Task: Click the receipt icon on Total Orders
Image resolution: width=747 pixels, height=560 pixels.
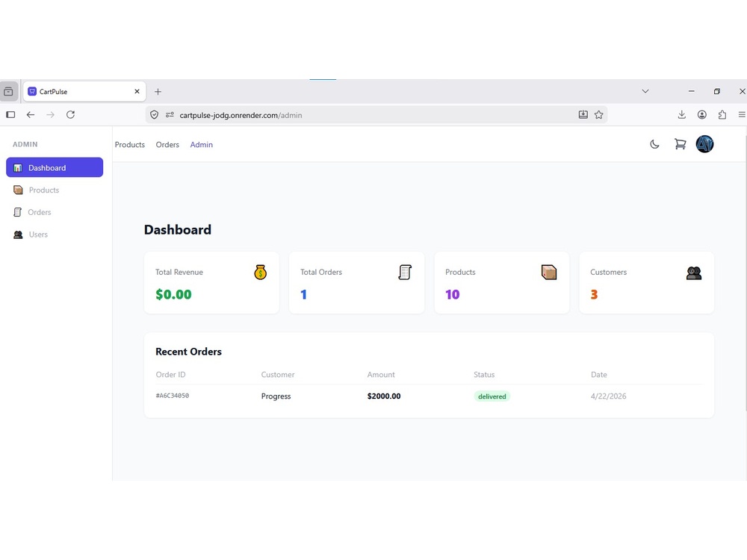Action: pos(405,273)
